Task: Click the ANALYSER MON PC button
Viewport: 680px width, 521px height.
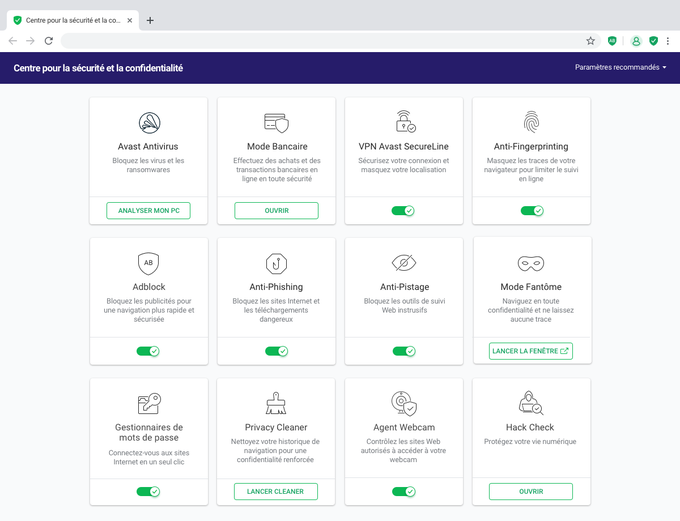Action: coord(148,210)
